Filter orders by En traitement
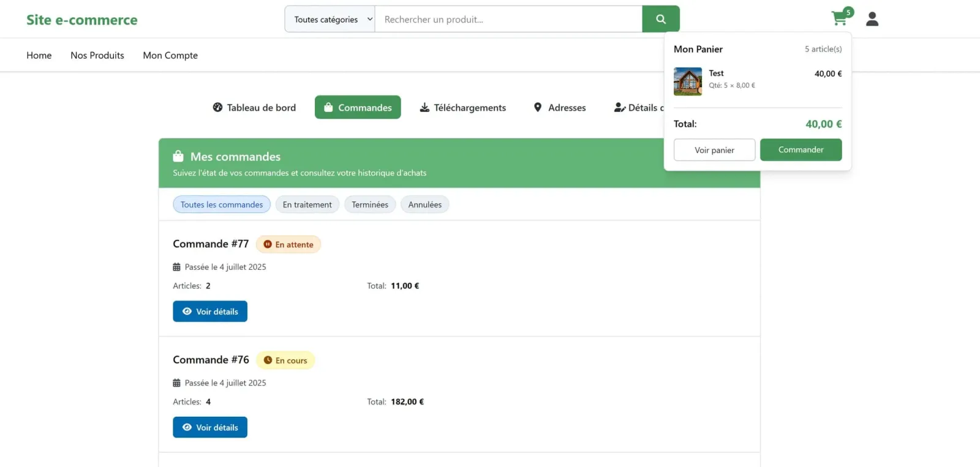 click(x=307, y=204)
